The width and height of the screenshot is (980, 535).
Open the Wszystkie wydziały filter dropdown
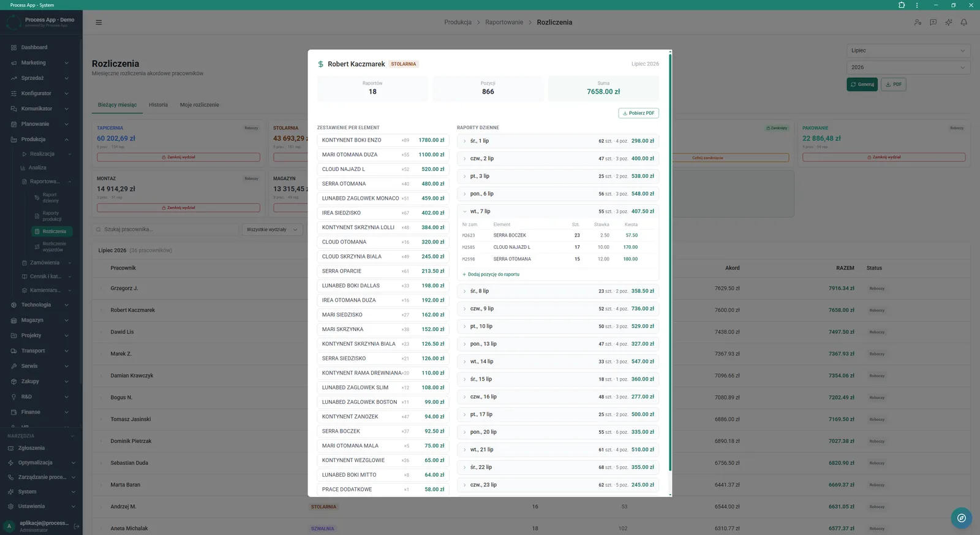(x=273, y=230)
